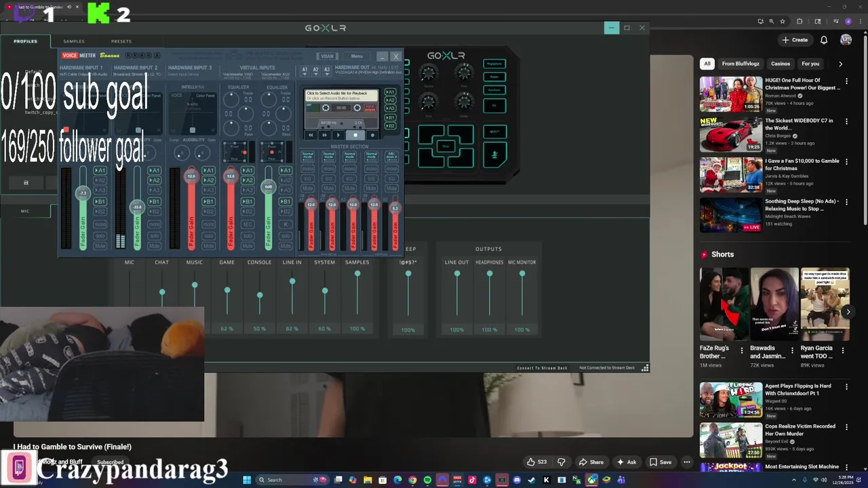Like the video with 523 likes
Viewport: 868px width, 488px height.
pos(536,462)
